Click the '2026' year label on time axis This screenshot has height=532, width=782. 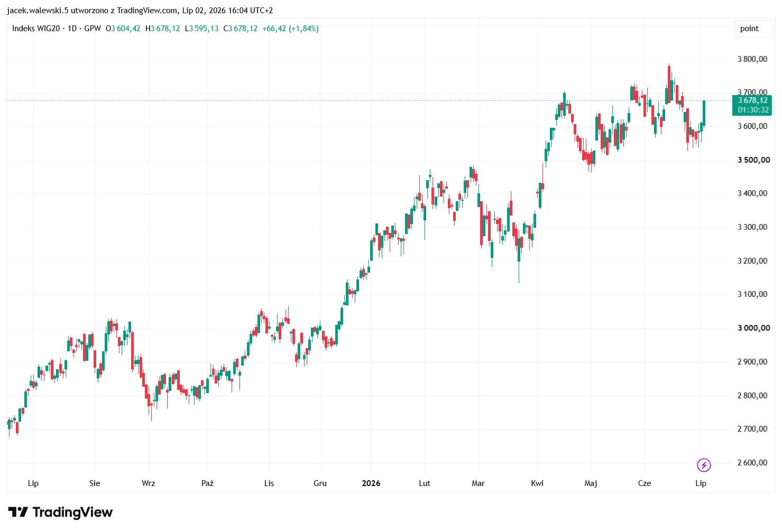[371, 483]
